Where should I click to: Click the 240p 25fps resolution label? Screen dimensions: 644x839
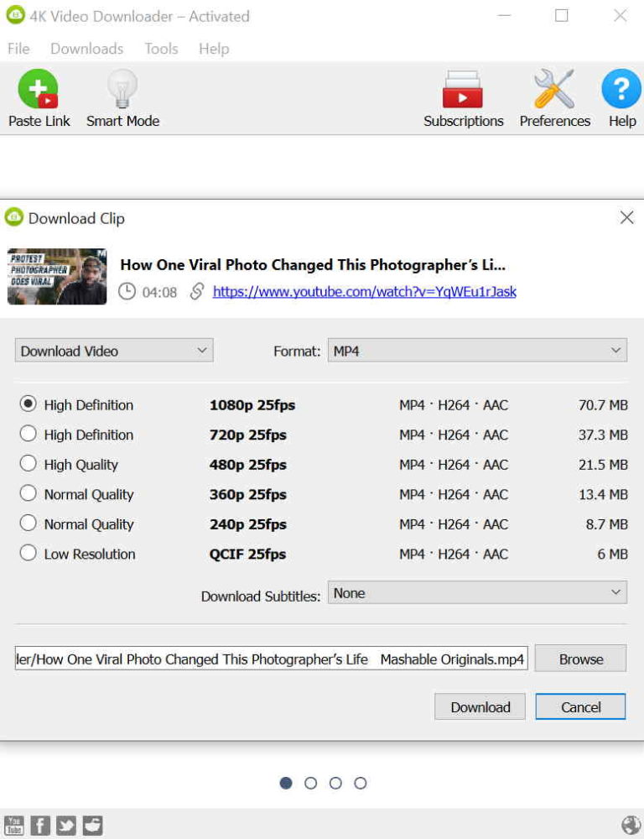[247, 524]
